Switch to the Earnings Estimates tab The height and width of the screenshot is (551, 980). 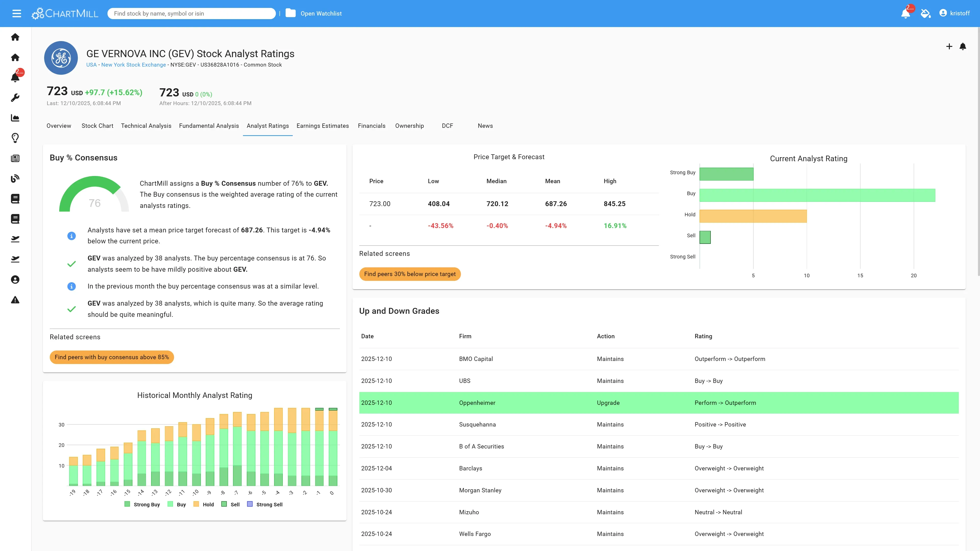tap(322, 126)
